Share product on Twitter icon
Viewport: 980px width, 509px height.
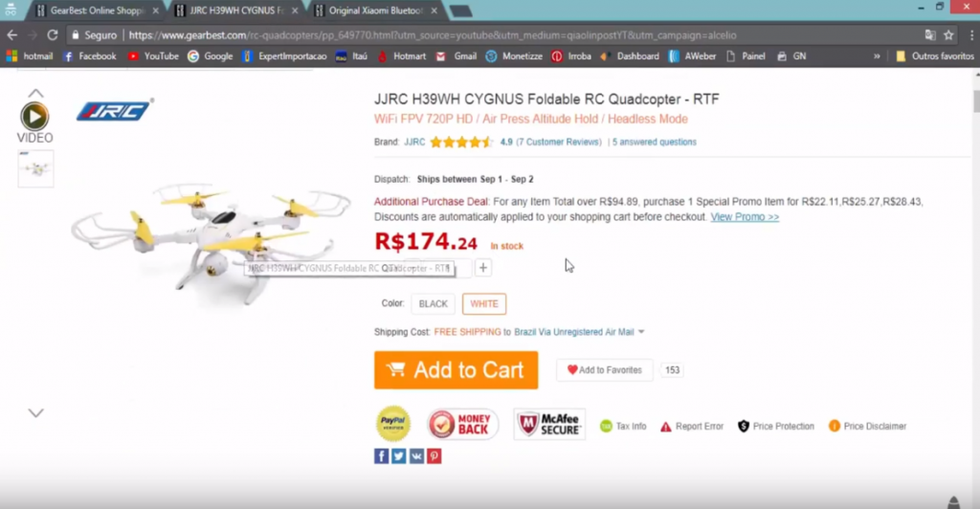tap(399, 456)
